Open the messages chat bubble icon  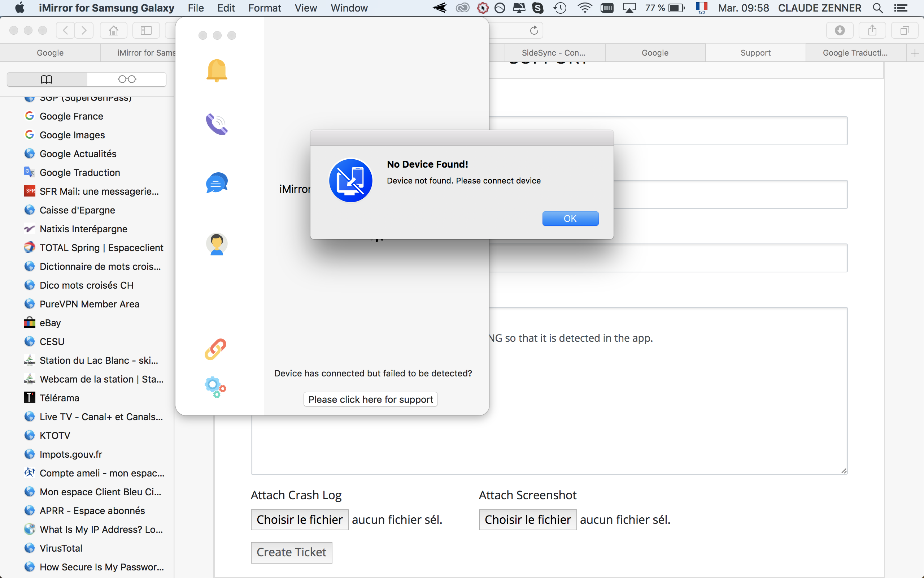tap(217, 183)
